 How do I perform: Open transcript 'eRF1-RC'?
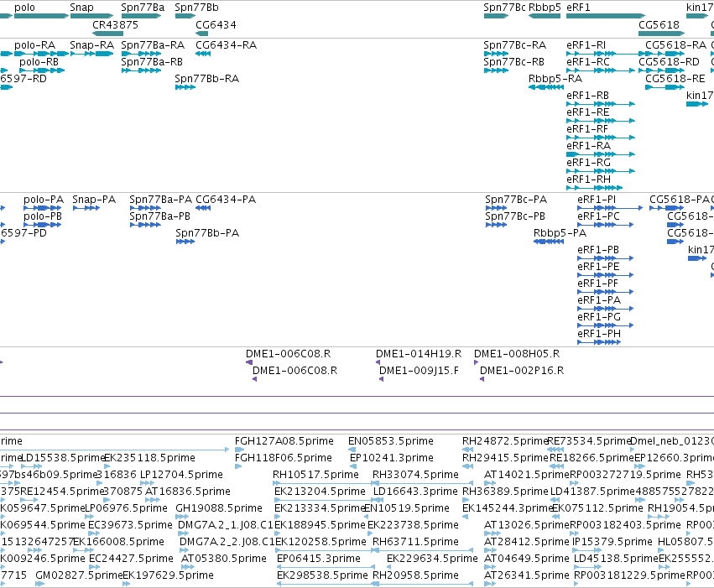(x=588, y=62)
